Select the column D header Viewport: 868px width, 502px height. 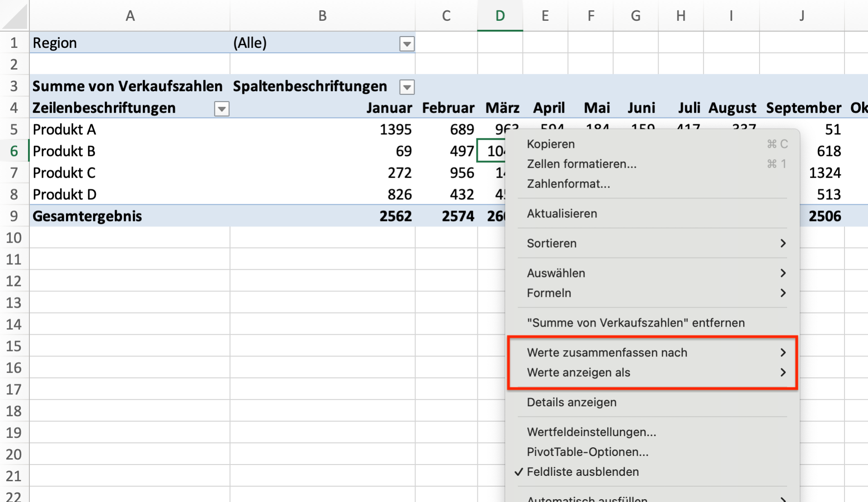pyautogui.click(x=500, y=15)
